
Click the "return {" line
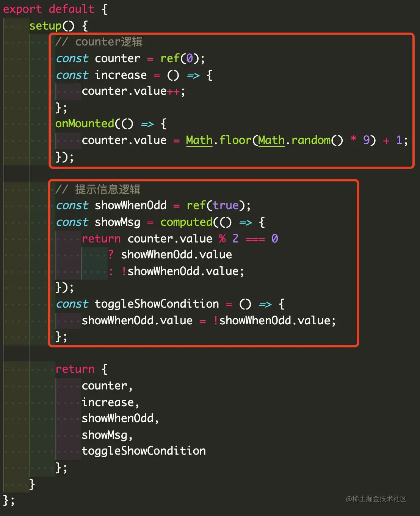point(81,369)
